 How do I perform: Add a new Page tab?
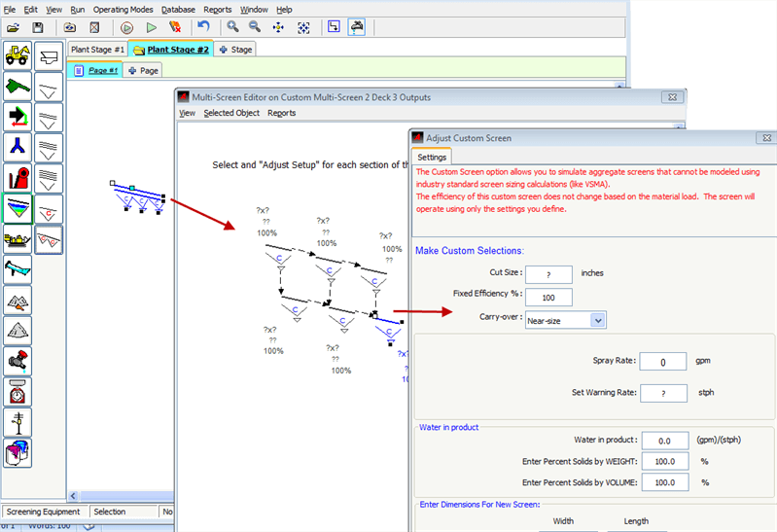coord(143,70)
